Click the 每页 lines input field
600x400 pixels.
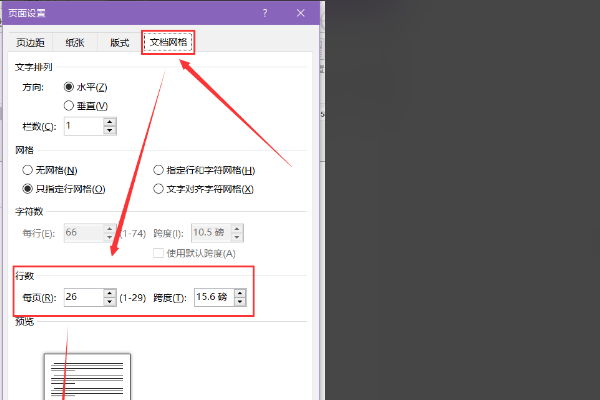tap(84, 297)
